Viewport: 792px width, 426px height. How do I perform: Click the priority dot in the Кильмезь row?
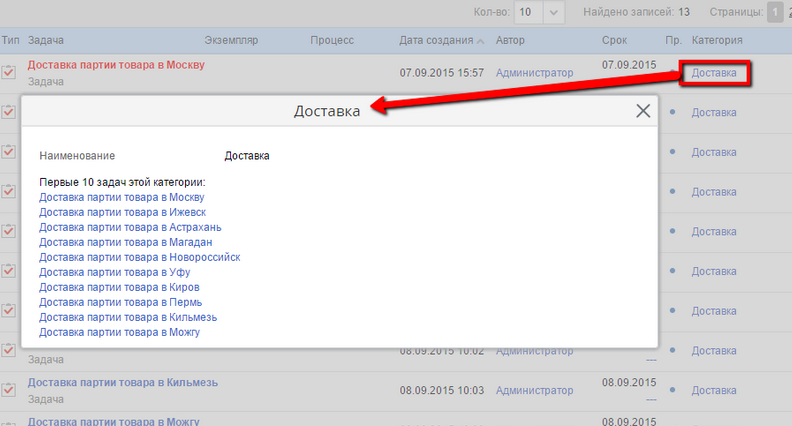tap(672, 390)
